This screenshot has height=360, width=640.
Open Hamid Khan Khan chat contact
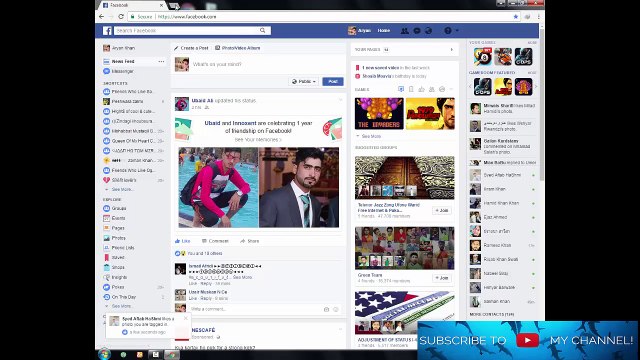point(501,203)
